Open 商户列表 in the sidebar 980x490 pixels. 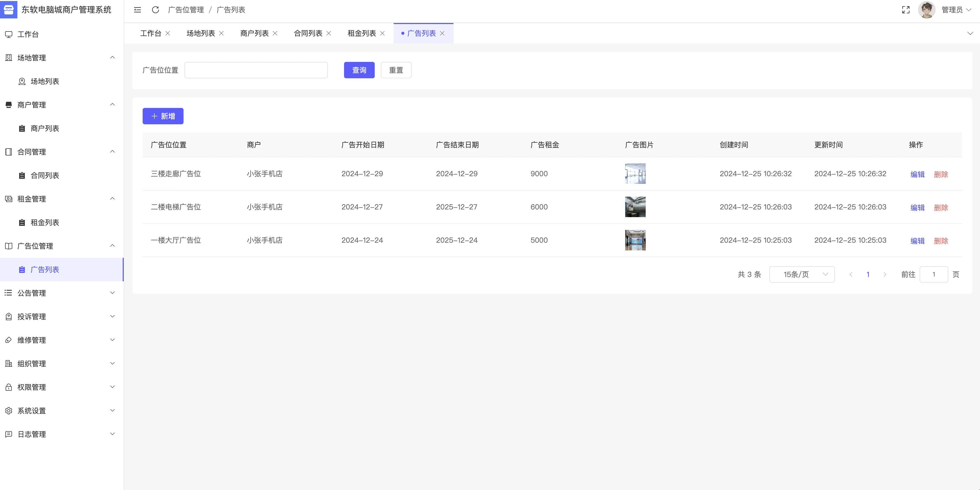[x=44, y=128]
